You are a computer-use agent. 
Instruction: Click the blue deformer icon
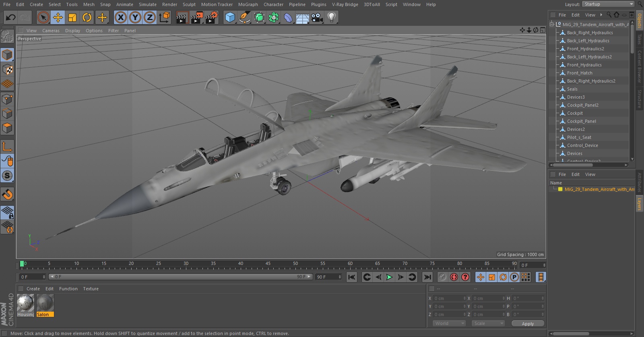coord(288,17)
